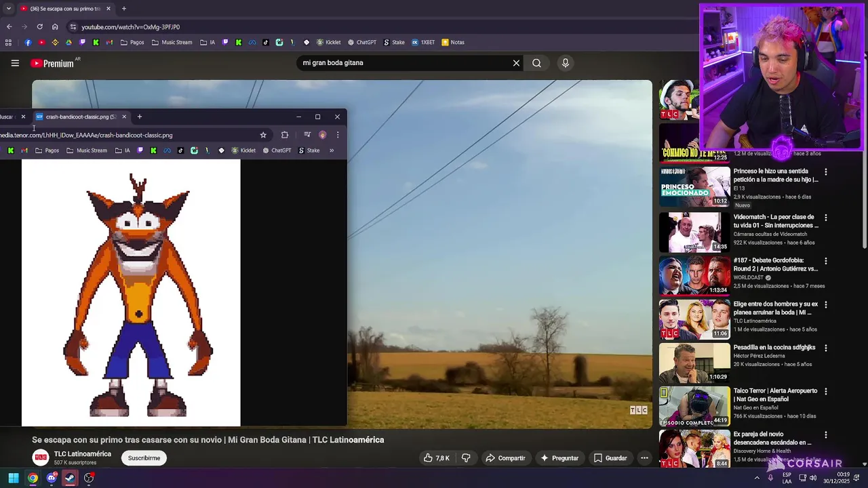Open media control icon in tenor window toolbar
Viewport: 868px width, 488px height.
pyautogui.click(x=307, y=135)
